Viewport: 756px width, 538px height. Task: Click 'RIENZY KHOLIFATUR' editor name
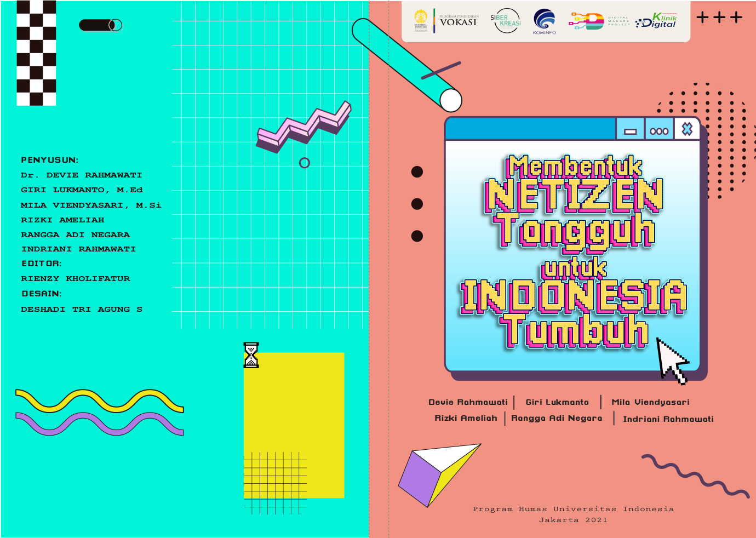coord(76,279)
